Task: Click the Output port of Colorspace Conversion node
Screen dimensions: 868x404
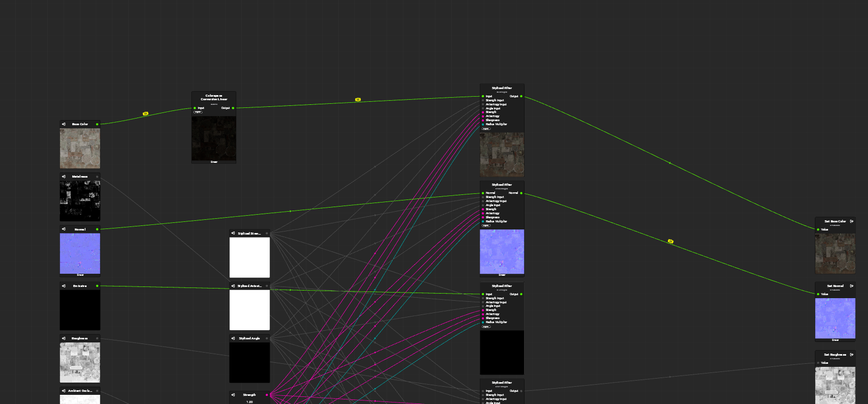Action: (x=233, y=108)
